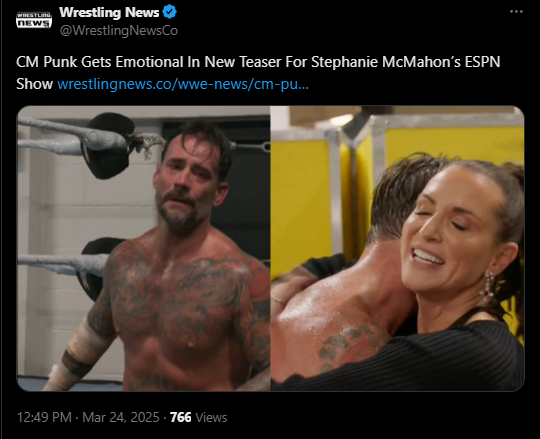Click the upper black turnbuckle pad in left photo
The width and height of the screenshot is (540, 439).
(x=107, y=145)
